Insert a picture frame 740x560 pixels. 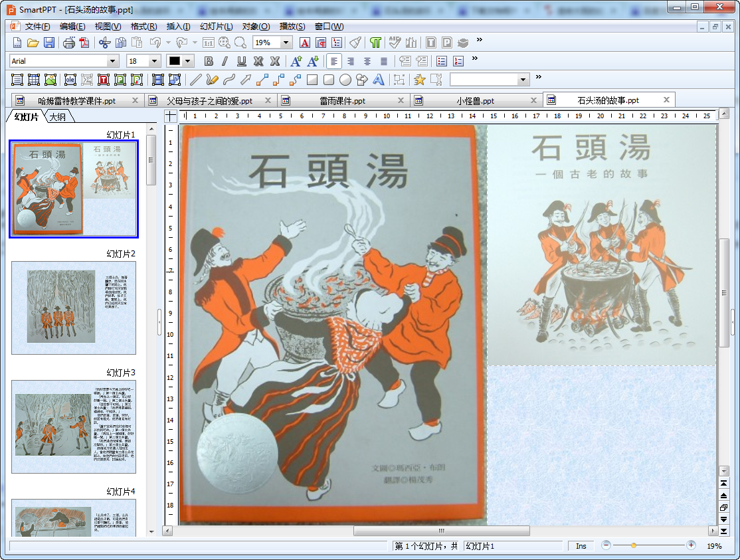pos(50,80)
